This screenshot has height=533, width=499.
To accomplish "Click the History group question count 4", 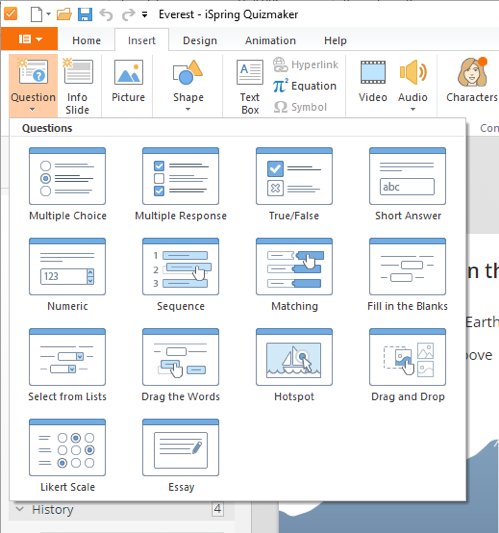I will coord(218,509).
